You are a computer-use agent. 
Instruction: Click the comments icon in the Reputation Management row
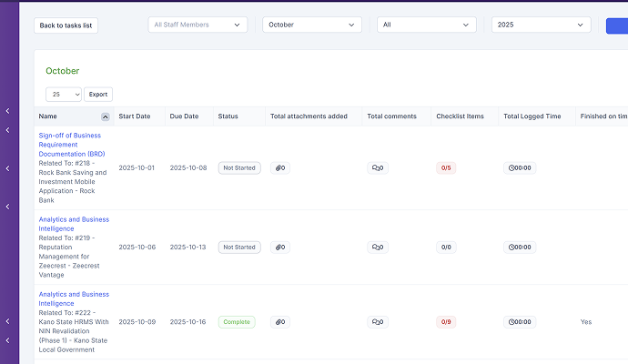click(x=378, y=248)
